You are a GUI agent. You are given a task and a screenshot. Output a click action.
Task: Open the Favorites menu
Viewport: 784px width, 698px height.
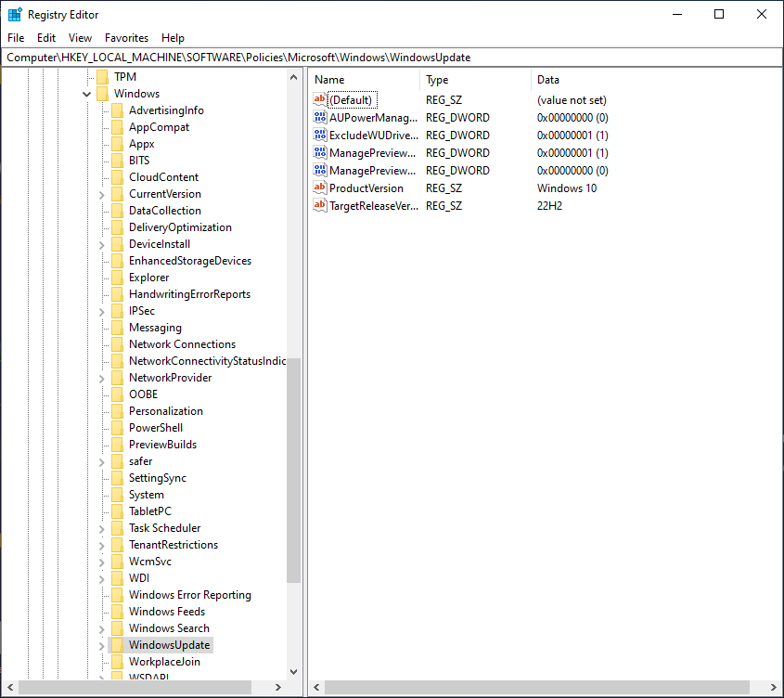click(126, 38)
